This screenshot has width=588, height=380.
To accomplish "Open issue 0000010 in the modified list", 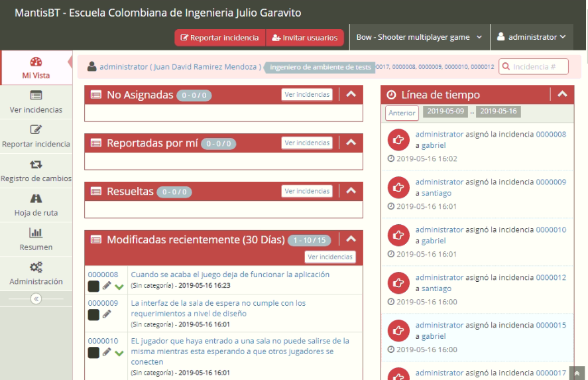I will 103,341.
